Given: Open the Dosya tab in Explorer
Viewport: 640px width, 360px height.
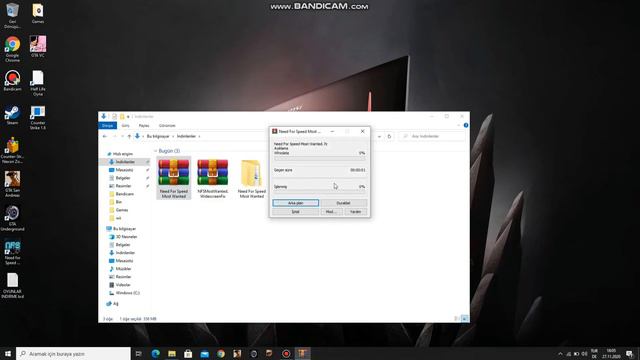Looking at the screenshot, I should (x=107, y=126).
